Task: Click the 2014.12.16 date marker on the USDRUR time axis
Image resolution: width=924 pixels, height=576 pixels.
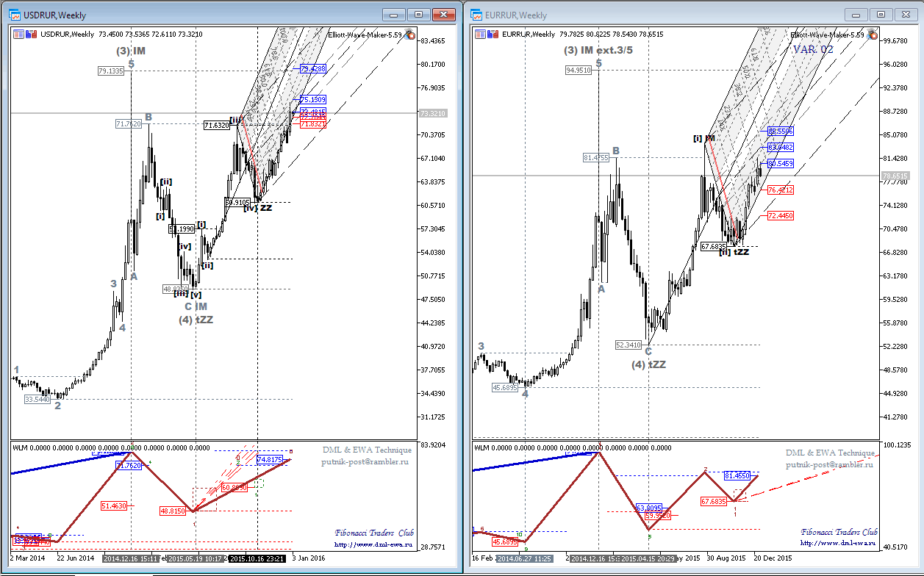Action: coord(132,558)
